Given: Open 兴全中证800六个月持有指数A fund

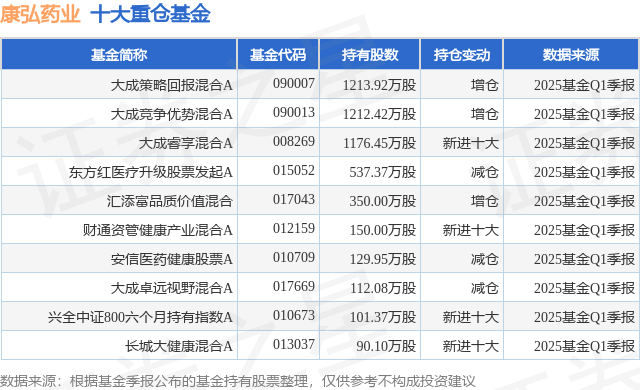Looking at the screenshot, I should [140, 317].
